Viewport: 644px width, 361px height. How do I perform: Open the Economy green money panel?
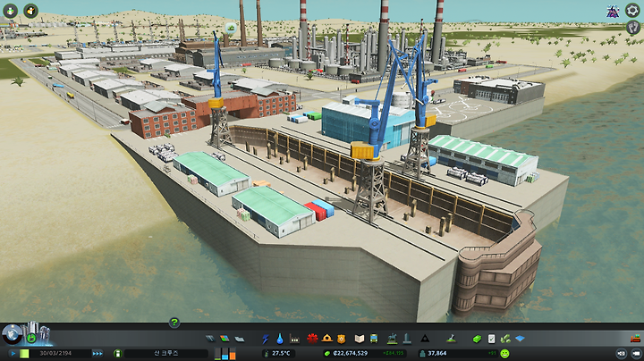[477, 339]
